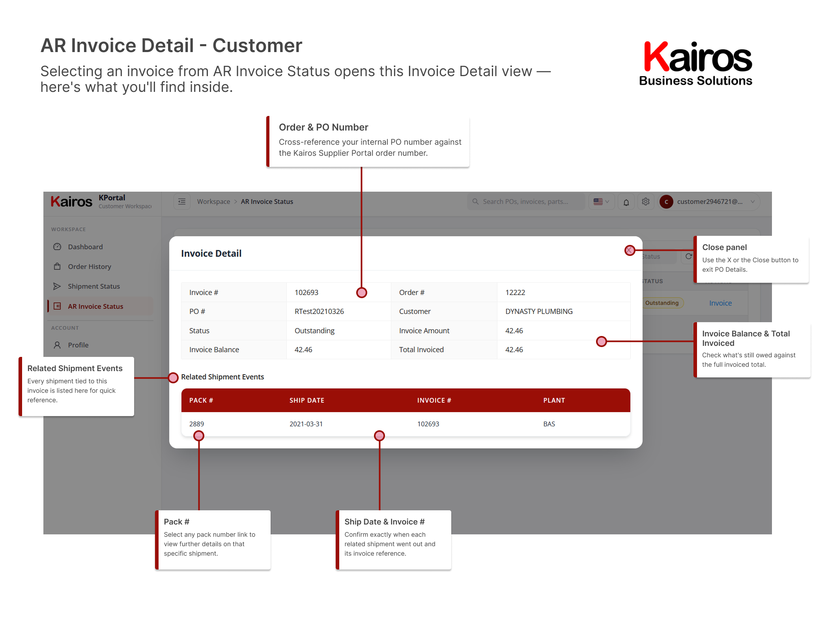Select ship date 2021-03-31
The width and height of the screenshot is (826, 644).
pyautogui.click(x=306, y=424)
